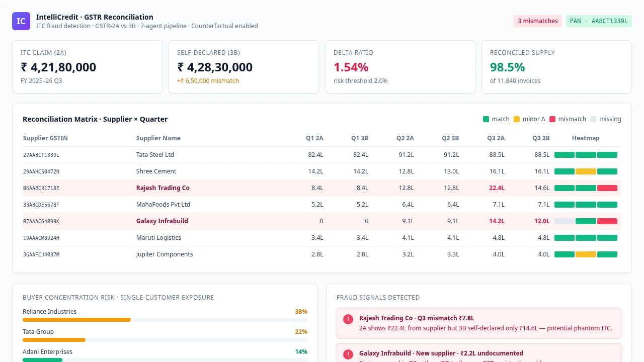Click the PAN AABCT1339L badge
Viewport: 644px width, 362px height.
click(x=599, y=21)
